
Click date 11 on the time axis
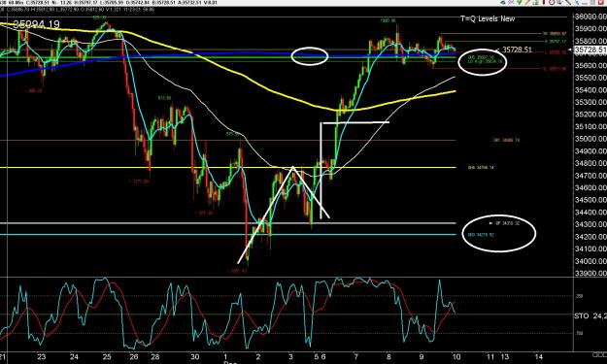pos(490,357)
